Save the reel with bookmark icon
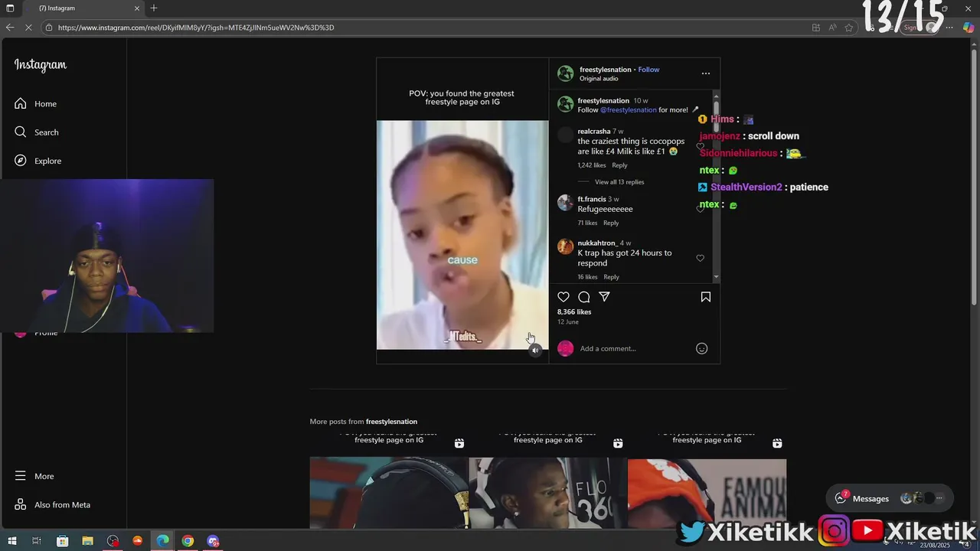The width and height of the screenshot is (980, 551). pos(706,297)
